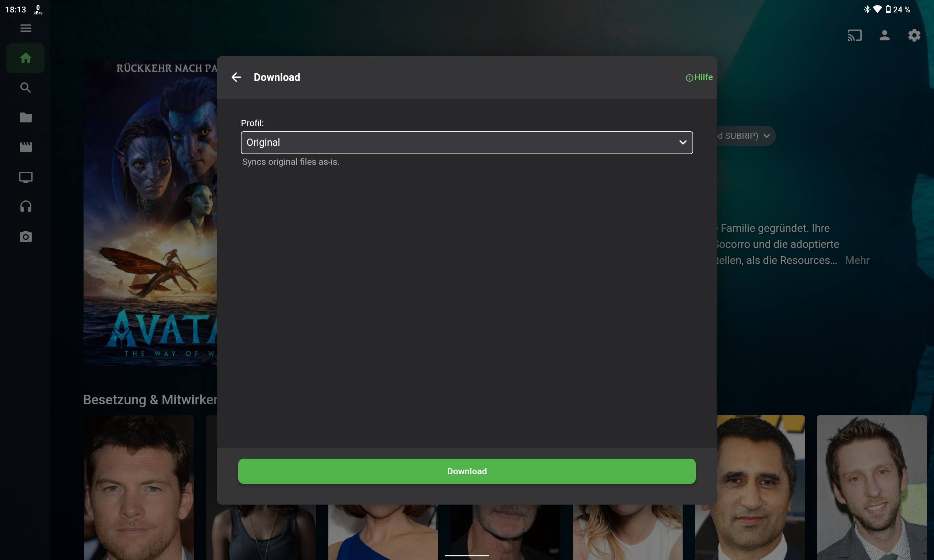This screenshot has height=560, width=934.
Task: Select the first cast member photo
Action: (x=139, y=487)
